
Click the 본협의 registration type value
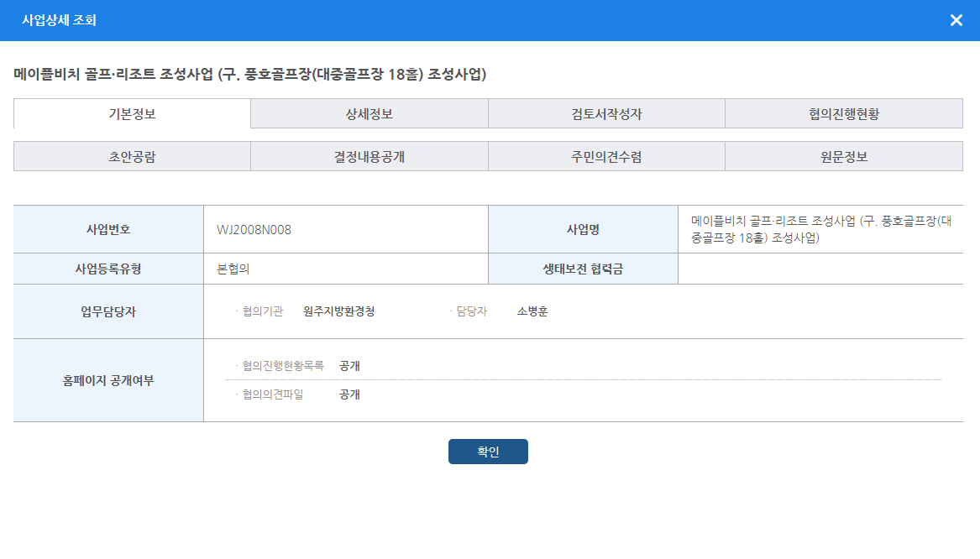pos(233,269)
